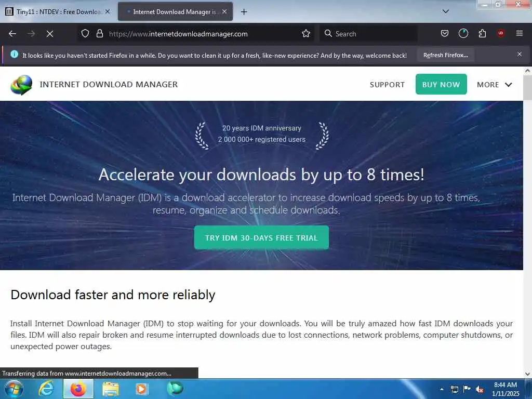Click Internet Download Manager site title
Screen dimensions: 532x399
(109, 85)
